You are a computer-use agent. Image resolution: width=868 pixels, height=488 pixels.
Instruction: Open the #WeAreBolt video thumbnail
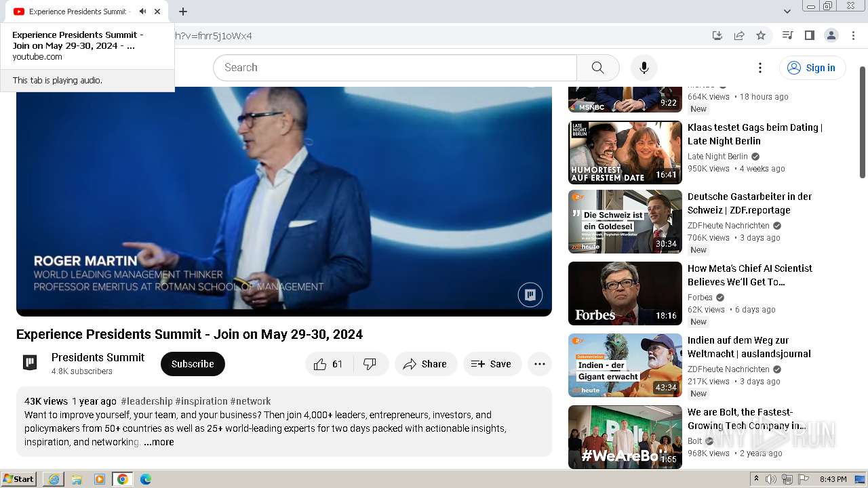tap(625, 437)
